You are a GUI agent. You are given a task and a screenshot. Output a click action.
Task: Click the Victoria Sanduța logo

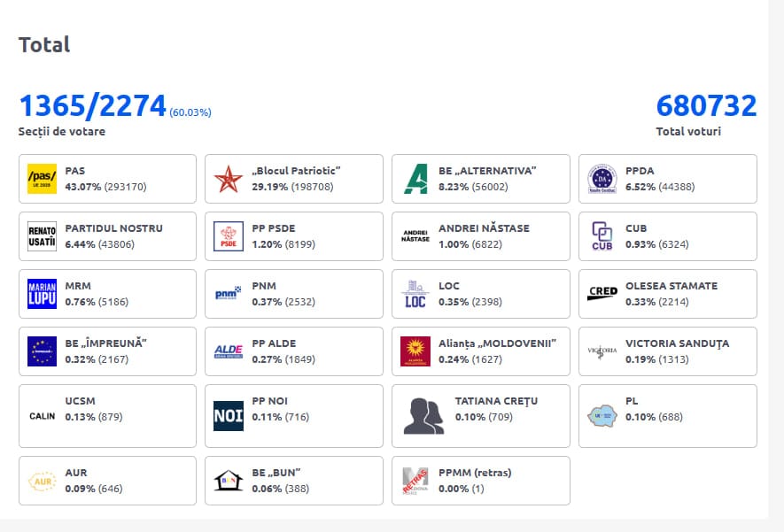tap(602, 351)
